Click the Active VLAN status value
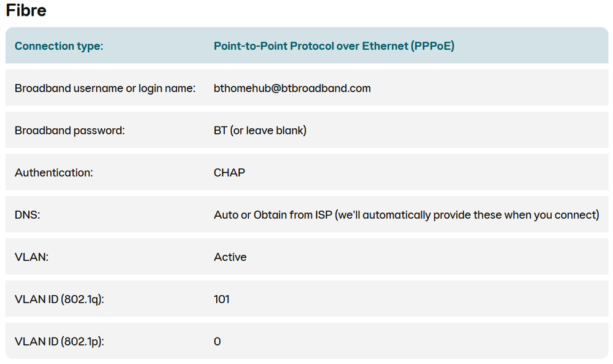613x364 pixels. pos(230,257)
